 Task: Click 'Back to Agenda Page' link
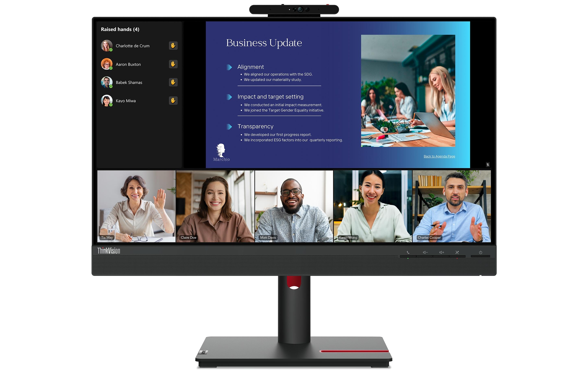439,156
